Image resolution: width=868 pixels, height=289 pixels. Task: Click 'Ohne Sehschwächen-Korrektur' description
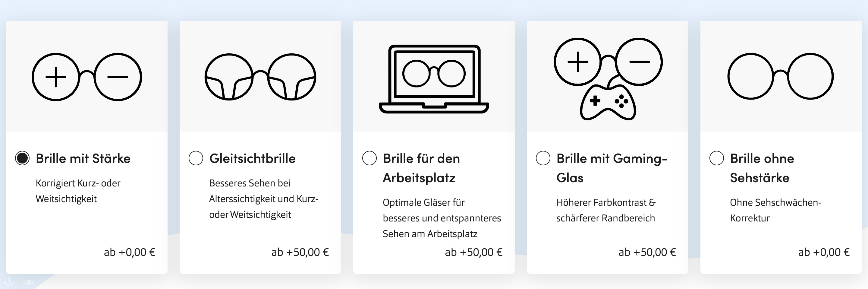pyautogui.click(x=775, y=210)
